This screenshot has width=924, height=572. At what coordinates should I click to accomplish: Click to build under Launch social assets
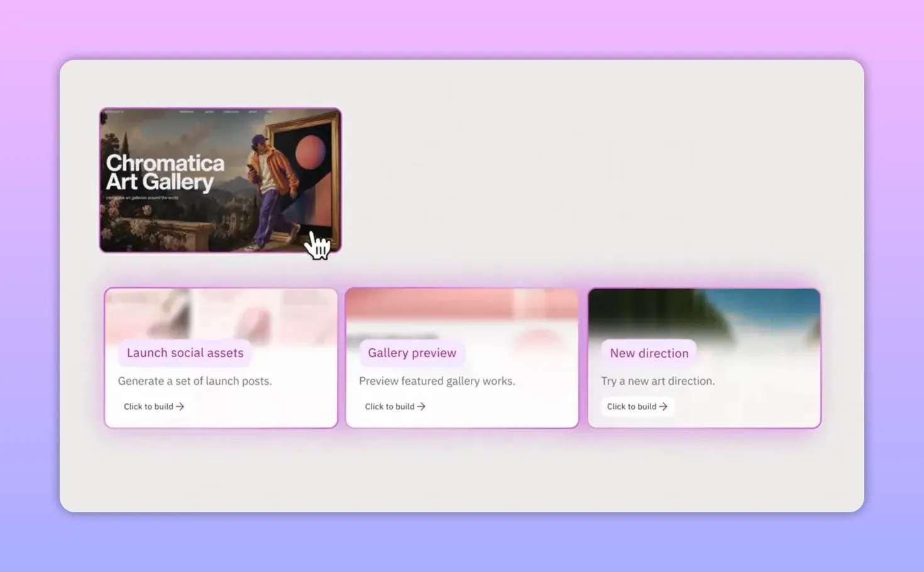click(154, 407)
